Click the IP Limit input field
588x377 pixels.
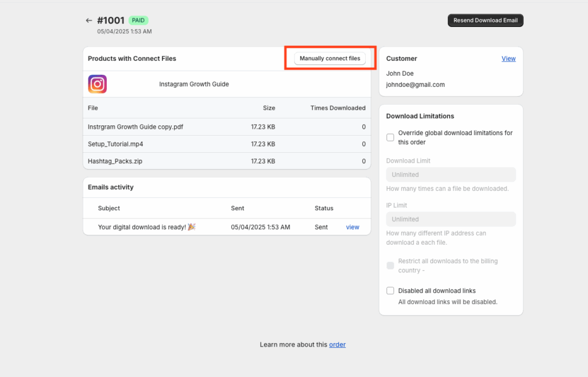pos(451,219)
